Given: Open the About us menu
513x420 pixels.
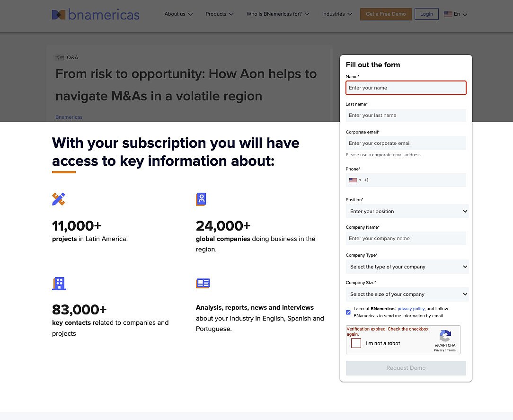Looking at the screenshot, I should pos(178,14).
